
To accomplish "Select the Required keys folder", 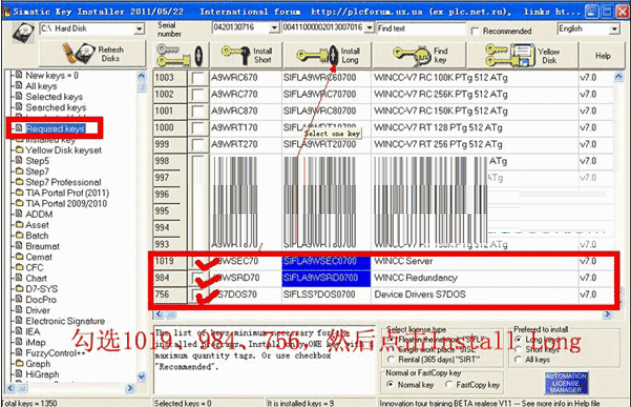I will pyautogui.click(x=55, y=129).
